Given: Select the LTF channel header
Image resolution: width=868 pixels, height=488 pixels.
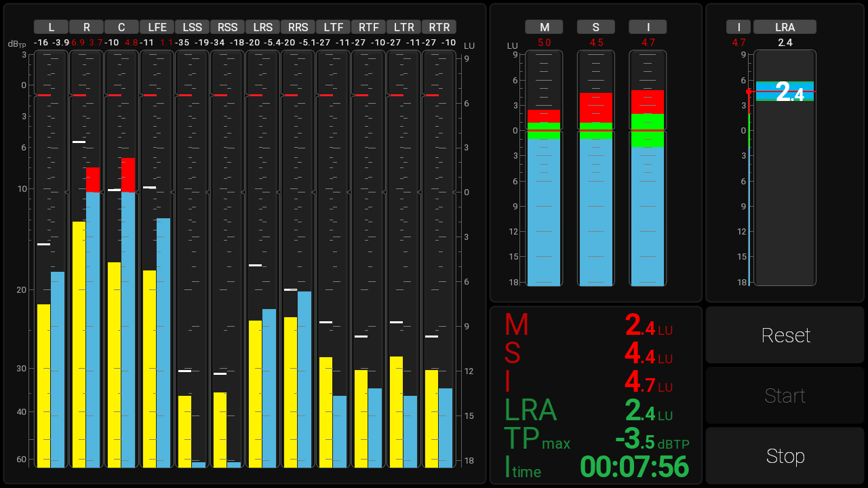Looking at the screenshot, I should pyautogui.click(x=334, y=27).
